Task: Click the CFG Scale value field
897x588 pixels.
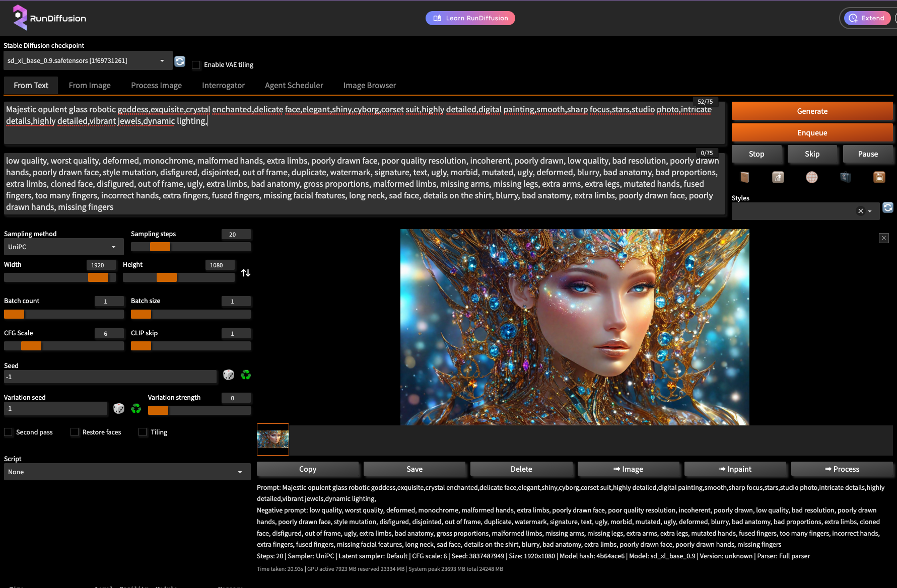Action: [109, 333]
